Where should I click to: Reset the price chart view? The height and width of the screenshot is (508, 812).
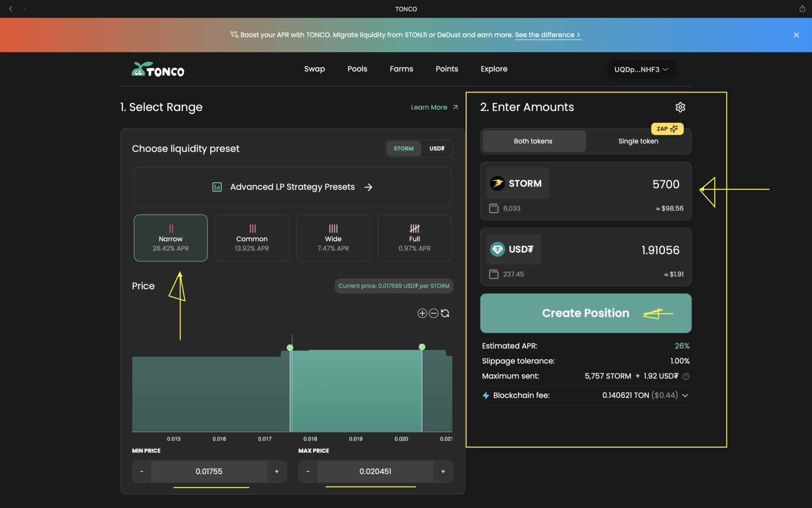445,313
